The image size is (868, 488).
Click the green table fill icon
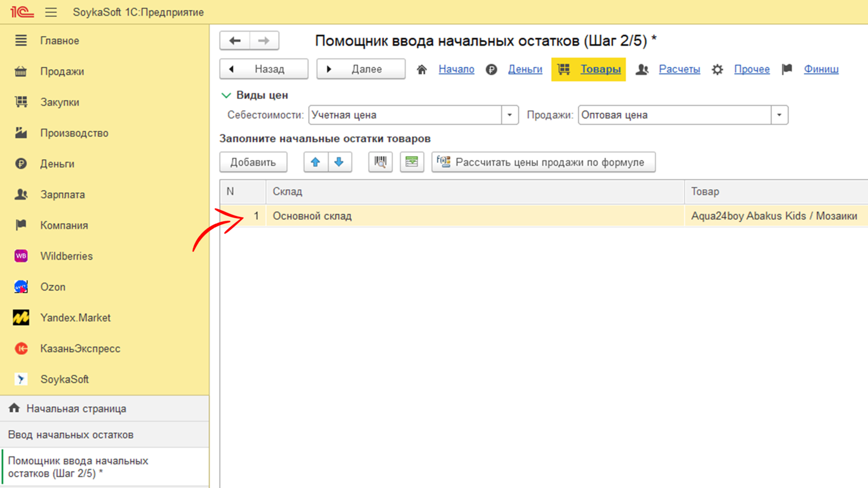point(412,162)
